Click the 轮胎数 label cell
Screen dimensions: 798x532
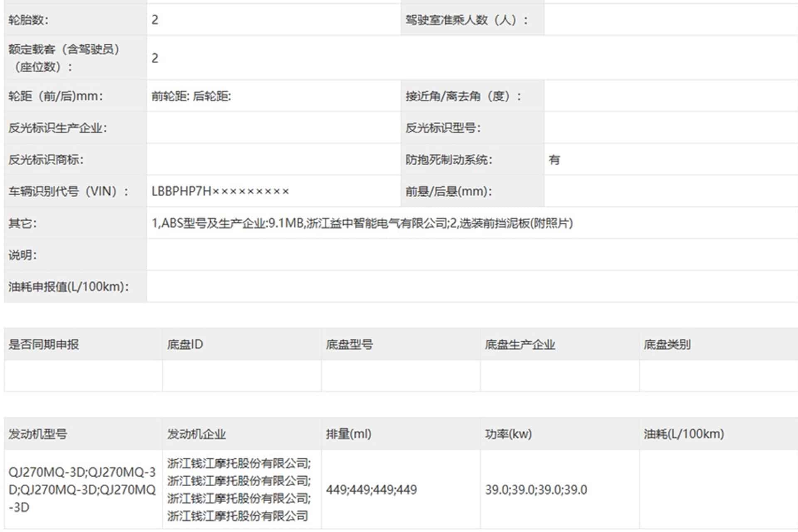point(28,20)
